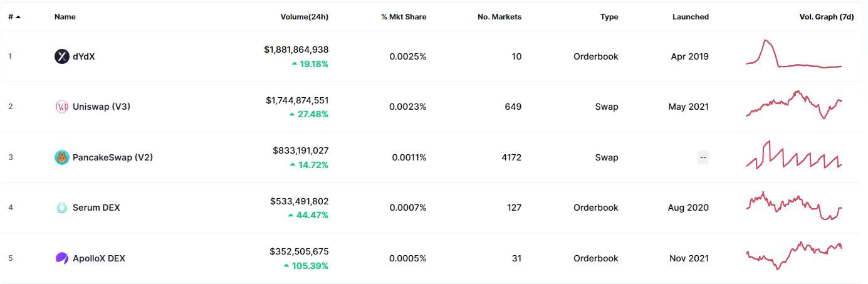This screenshot has width=868, height=284.
Task: Click the 0.0007% market share value
Action: pos(408,208)
